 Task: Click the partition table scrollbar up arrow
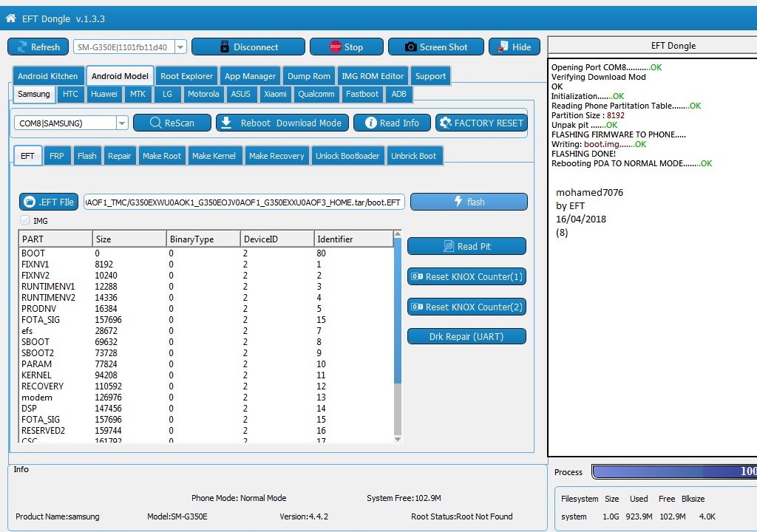[398, 234]
